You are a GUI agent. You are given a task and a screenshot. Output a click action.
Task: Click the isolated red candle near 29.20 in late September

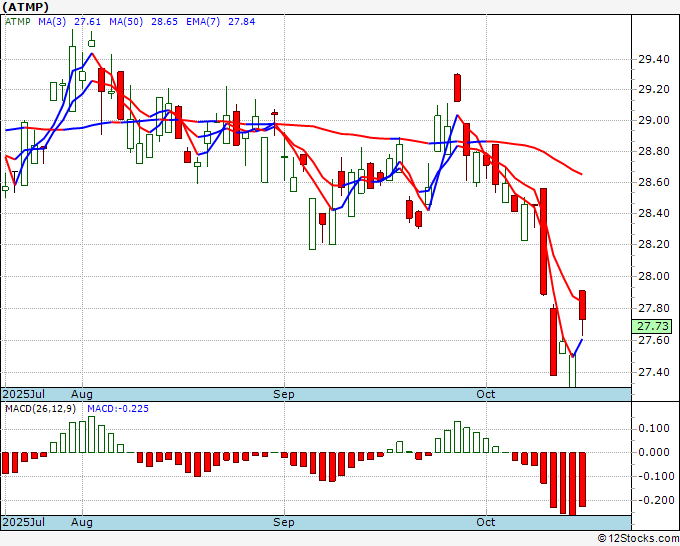point(457,88)
